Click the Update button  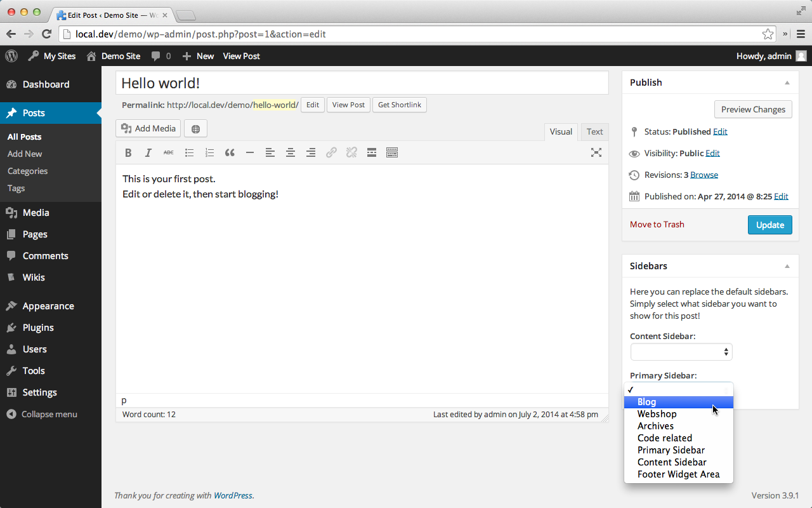[770, 225]
